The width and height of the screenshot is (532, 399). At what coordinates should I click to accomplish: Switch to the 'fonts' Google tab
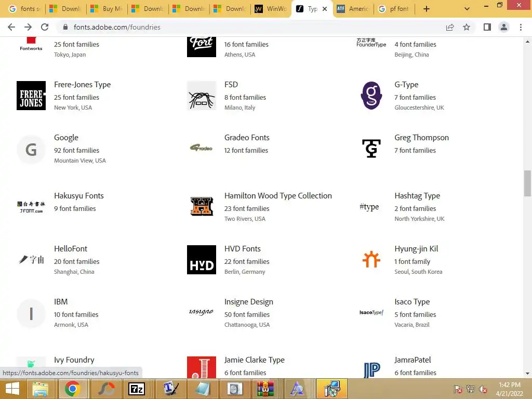(x=24, y=9)
